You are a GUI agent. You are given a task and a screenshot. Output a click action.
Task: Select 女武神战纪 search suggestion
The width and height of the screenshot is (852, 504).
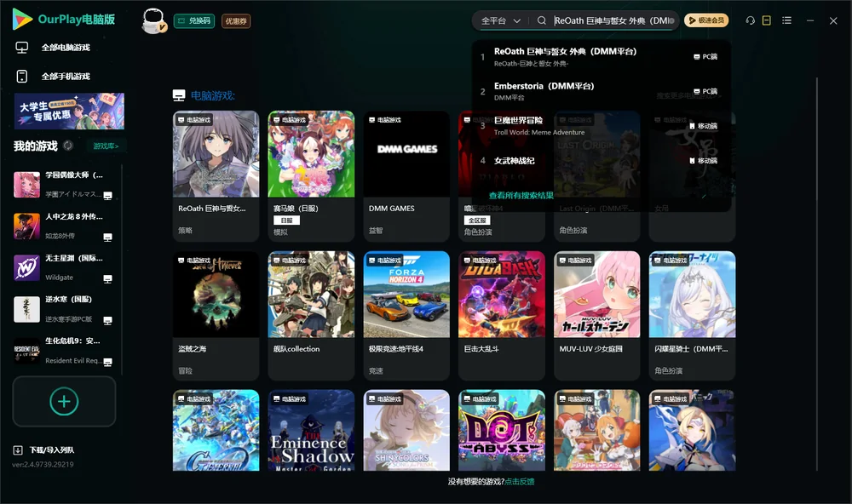(600, 161)
